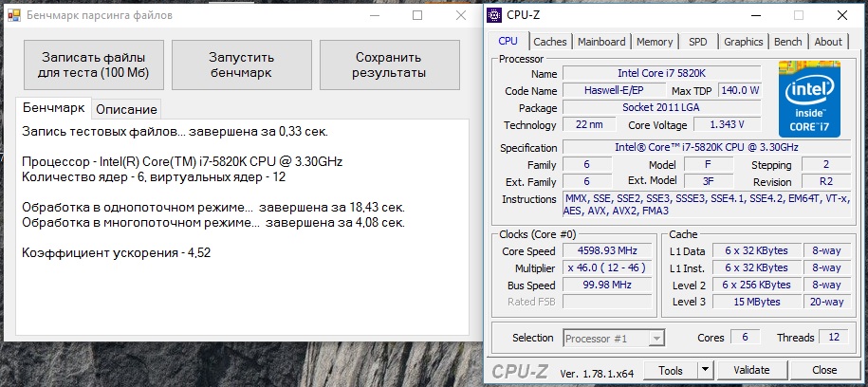Switch to the Caches tab
Image resolution: width=868 pixels, height=387 pixels.
coord(549,42)
